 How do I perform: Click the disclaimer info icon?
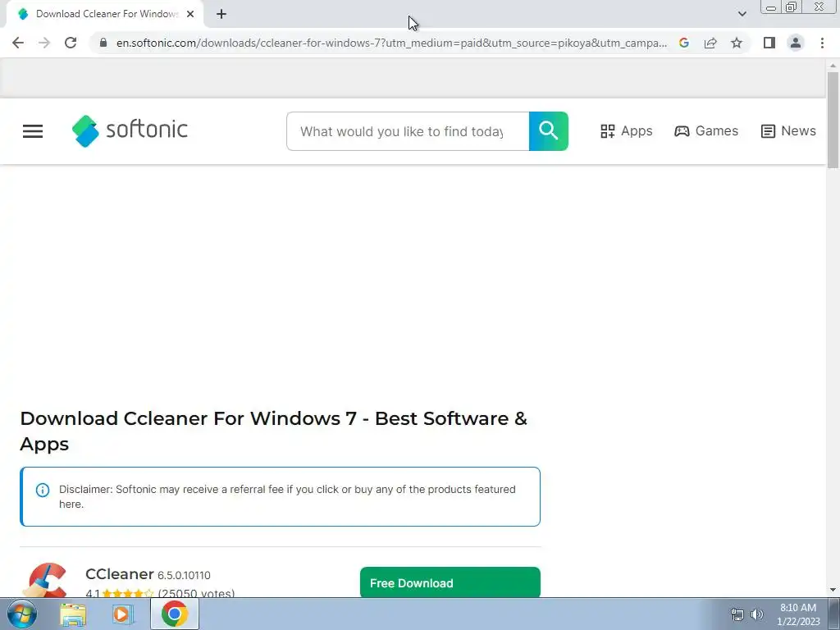tap(43, 490)
